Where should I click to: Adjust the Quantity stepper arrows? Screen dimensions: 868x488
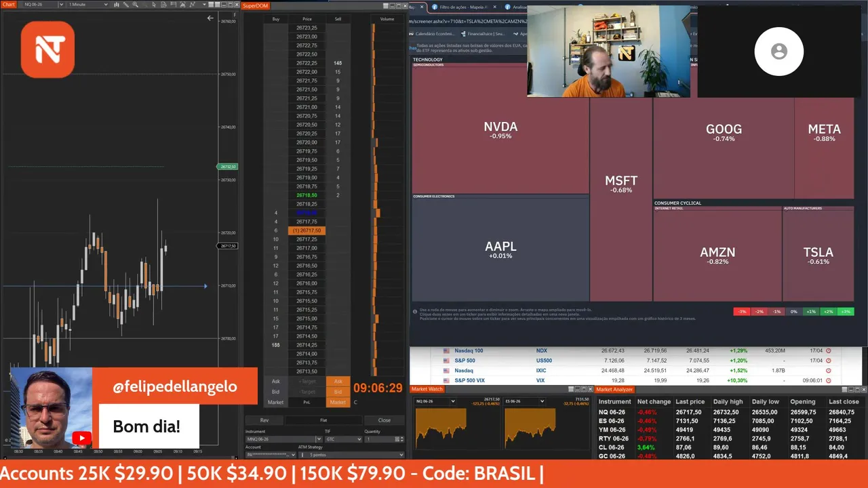401,439
